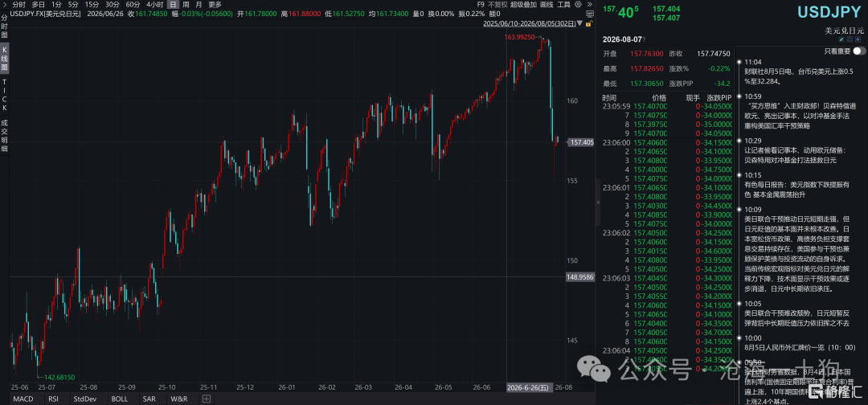The width and height of the screenshot is (868, 405).
Task: Open the 画线 drawing tools
Action: 547,5
